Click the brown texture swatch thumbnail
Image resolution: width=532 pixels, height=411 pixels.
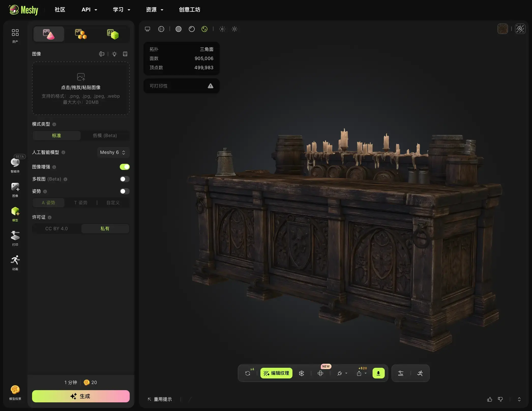click(503, 29)
